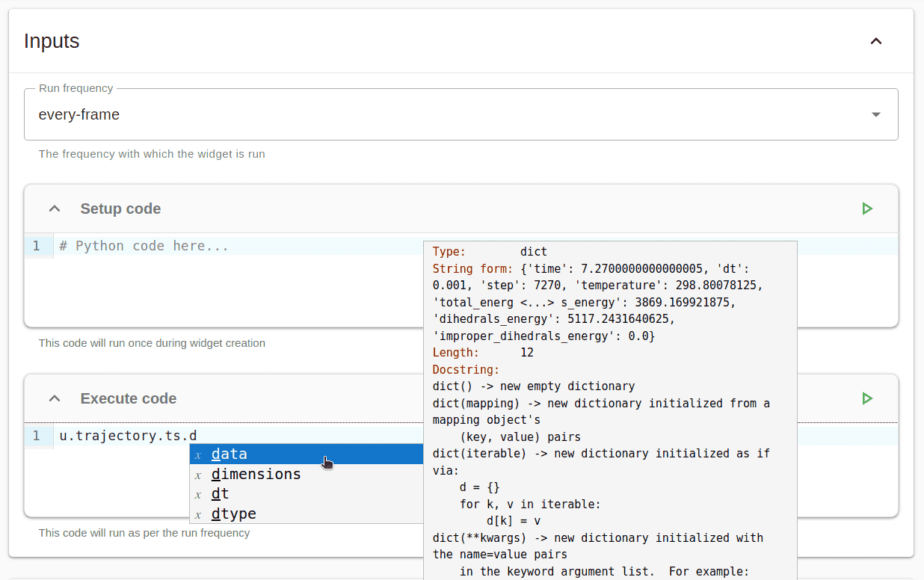Viewport: 924px width, 580px height.
Task: Click the 'Length: 12' documentation line
Action: [483, 352]
